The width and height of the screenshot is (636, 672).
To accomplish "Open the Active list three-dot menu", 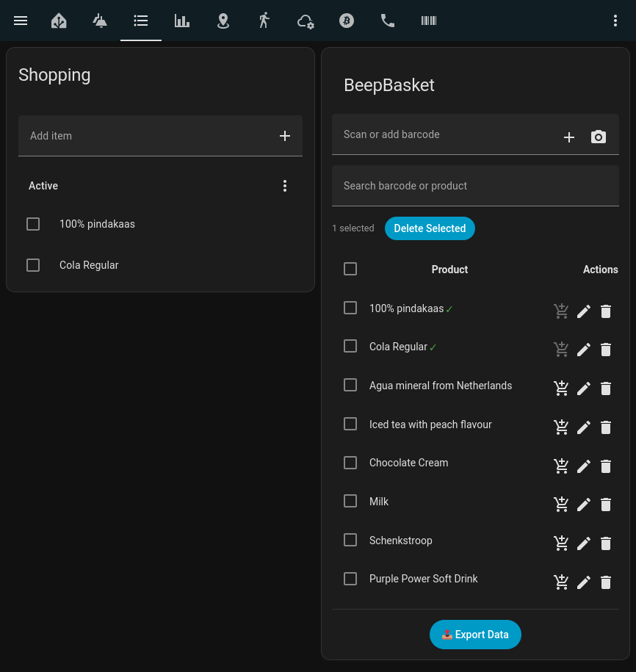I will point(285,186).
